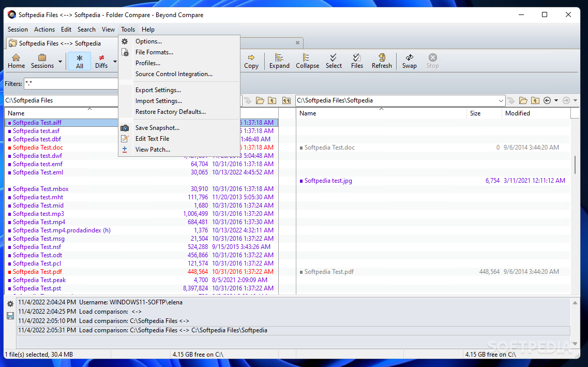Choose View Patch... menu entry

[x=179, y=150]
